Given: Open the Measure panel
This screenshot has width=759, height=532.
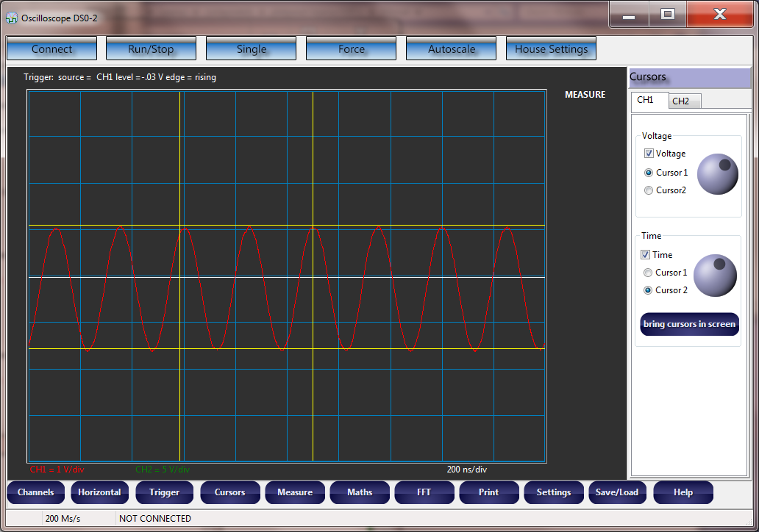Looking at the screenshot, I should coord(294,492).
